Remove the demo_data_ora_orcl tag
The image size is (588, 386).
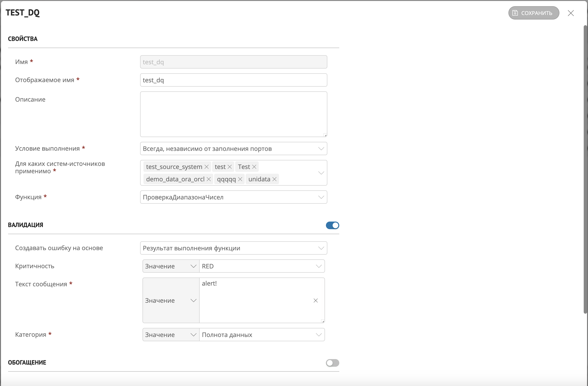208,179
